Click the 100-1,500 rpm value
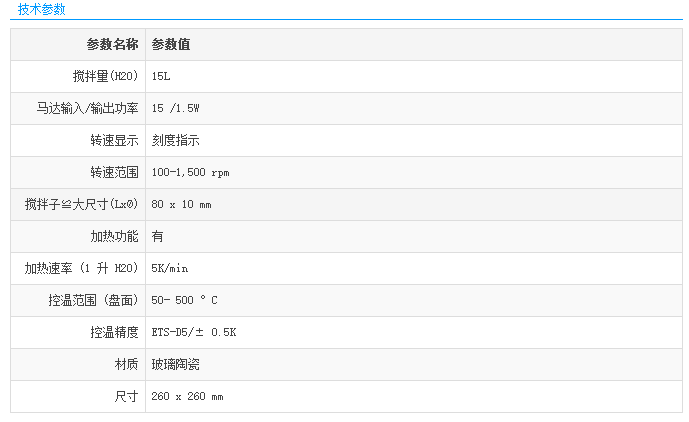689x422 pixels. [x=190, y=172]
